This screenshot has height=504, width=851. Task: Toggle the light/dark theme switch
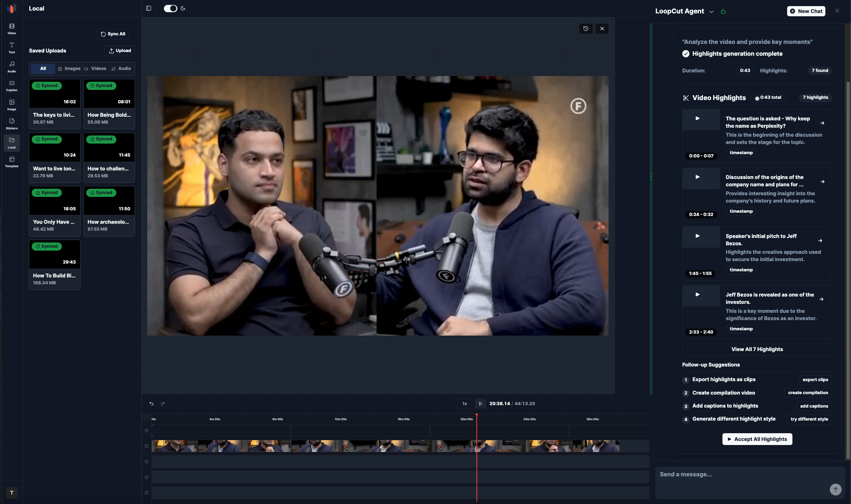pyautogui.click(x=170, y=8)
